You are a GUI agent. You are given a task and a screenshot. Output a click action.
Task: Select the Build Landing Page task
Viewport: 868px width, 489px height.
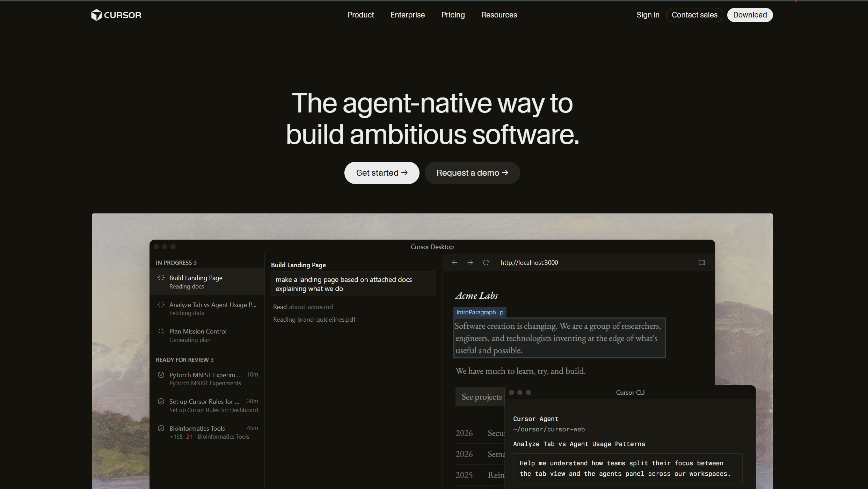coord(207,282)
